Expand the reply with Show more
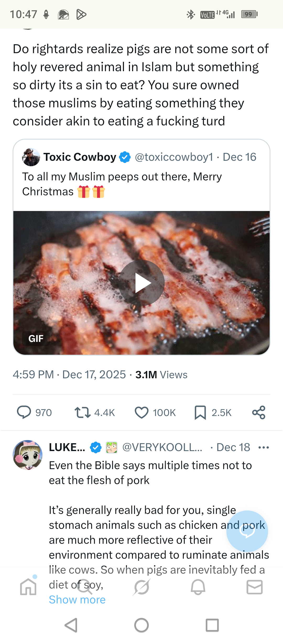This screenshot has width=283, height=644. coord(77,599)
